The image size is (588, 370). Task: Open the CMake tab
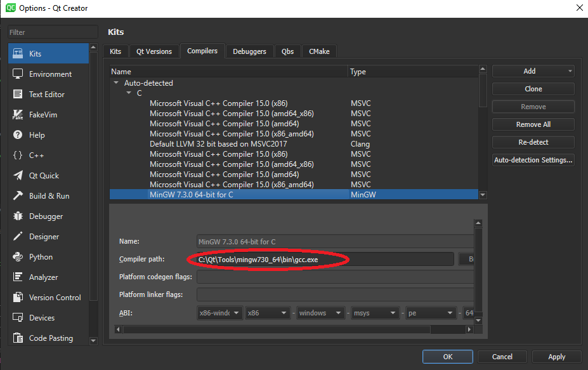[x=319, y=51]
